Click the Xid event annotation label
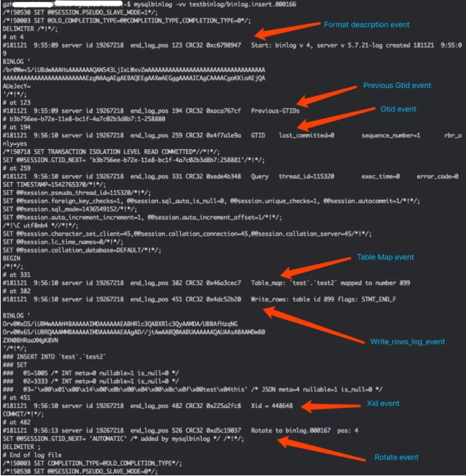Image resolution: width=466 pixels, height=476 pixels. [x=383, y=403]
